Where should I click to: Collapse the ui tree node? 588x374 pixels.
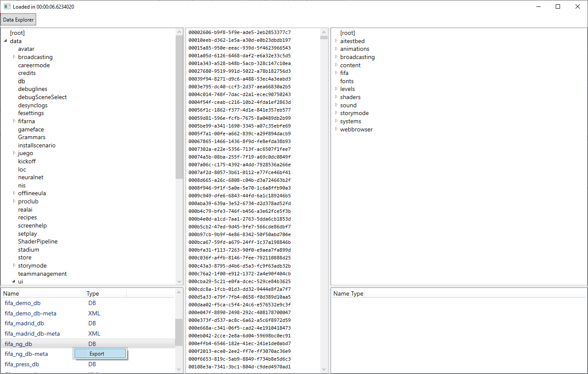point(14,281)
